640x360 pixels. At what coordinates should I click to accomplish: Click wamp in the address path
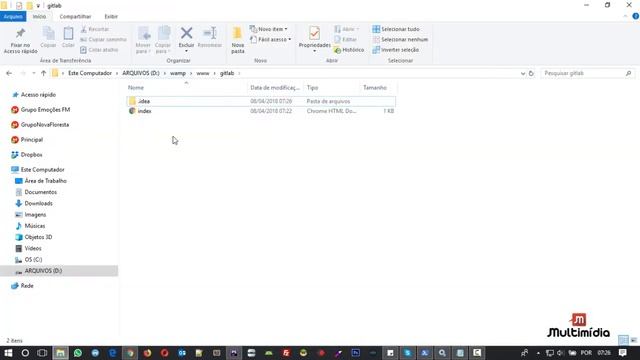(x=178, y=73)
